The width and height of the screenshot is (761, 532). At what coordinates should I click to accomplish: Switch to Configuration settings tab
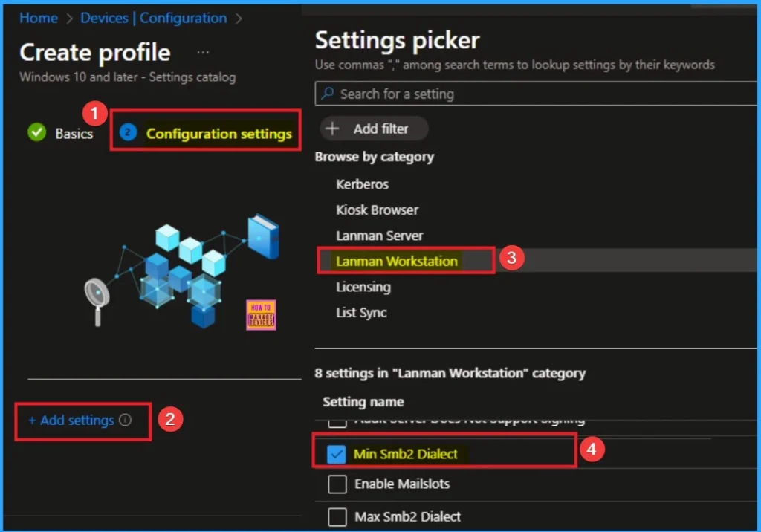click(x=218, y=134)
